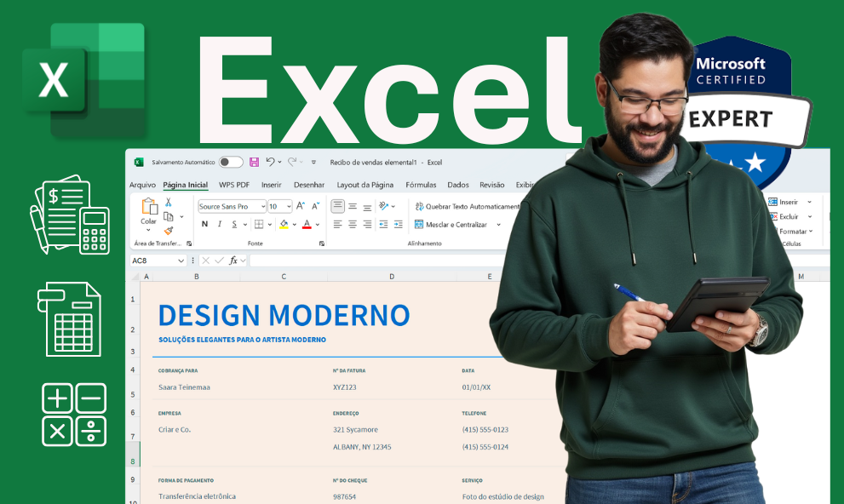Click the Increase Font Size icon
The height and width of the screenshot is (504, 844).
(301, 206)
